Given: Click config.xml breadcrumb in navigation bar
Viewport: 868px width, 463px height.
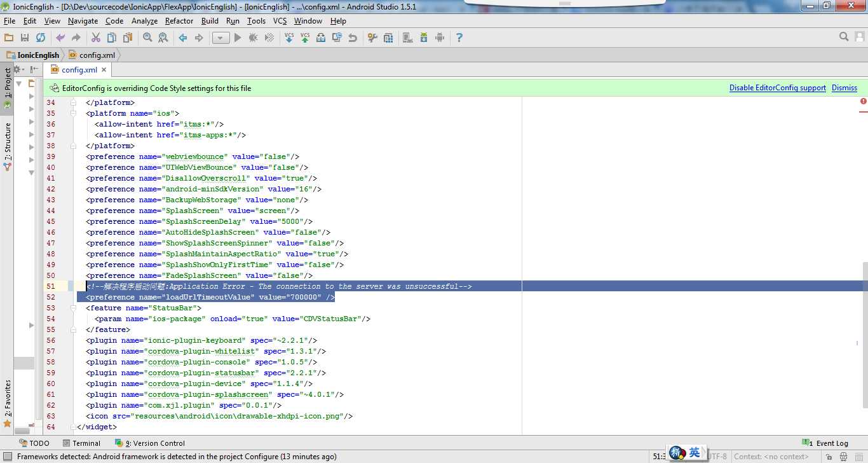Looking at the screenshot, I should pyautogui.click(x=92, y=55).
